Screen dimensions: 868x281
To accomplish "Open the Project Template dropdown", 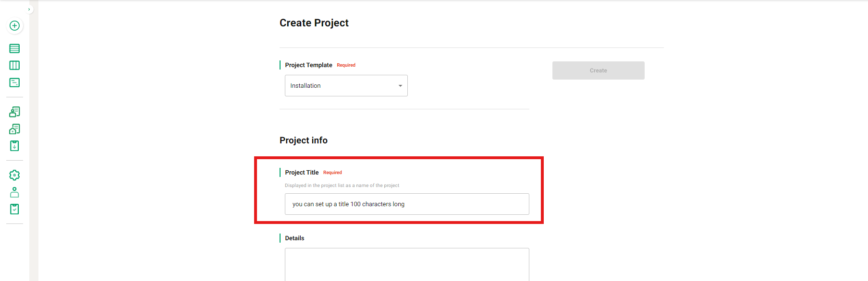I will (346, 86).
